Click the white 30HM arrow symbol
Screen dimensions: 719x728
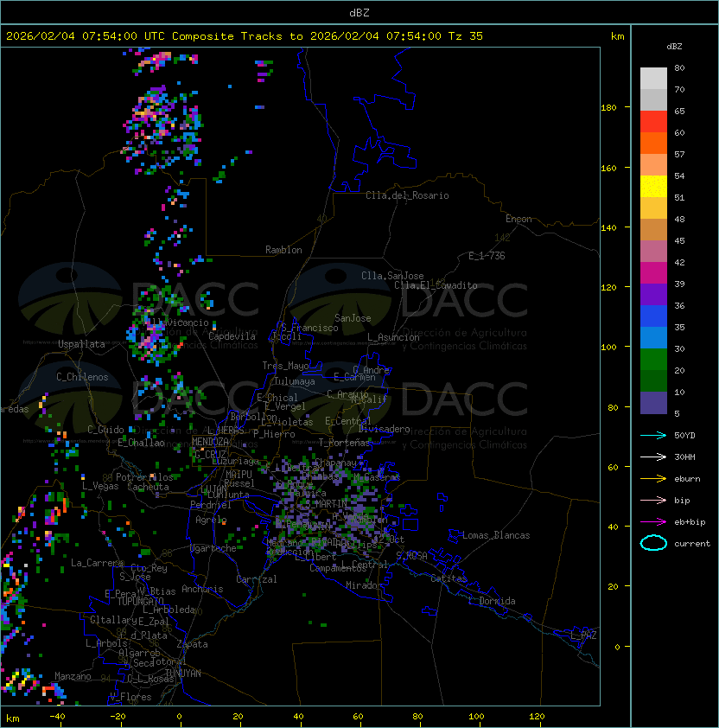[x=653, y=457]
